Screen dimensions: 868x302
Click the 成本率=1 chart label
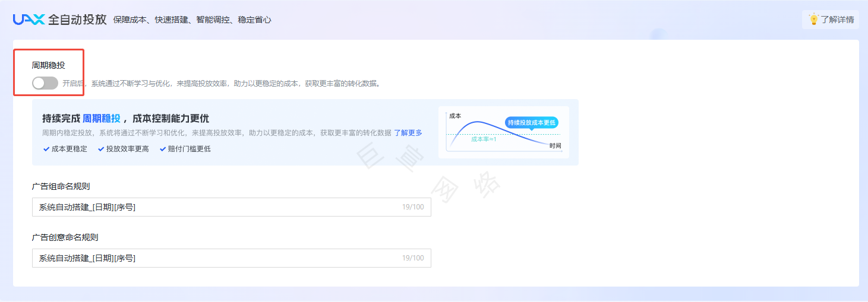pyautogui.click(x=484, y=139)
